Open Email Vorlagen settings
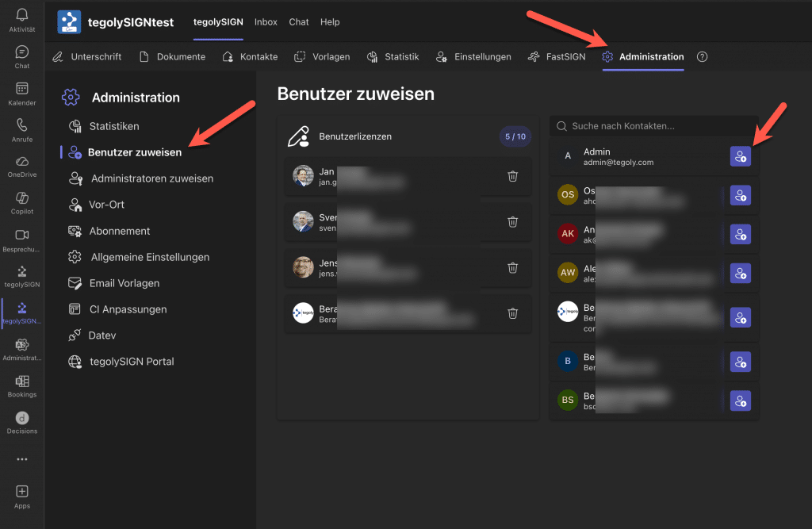Viewport: 812px width, 529px height. pyautogui.click(x=124, y=283)
